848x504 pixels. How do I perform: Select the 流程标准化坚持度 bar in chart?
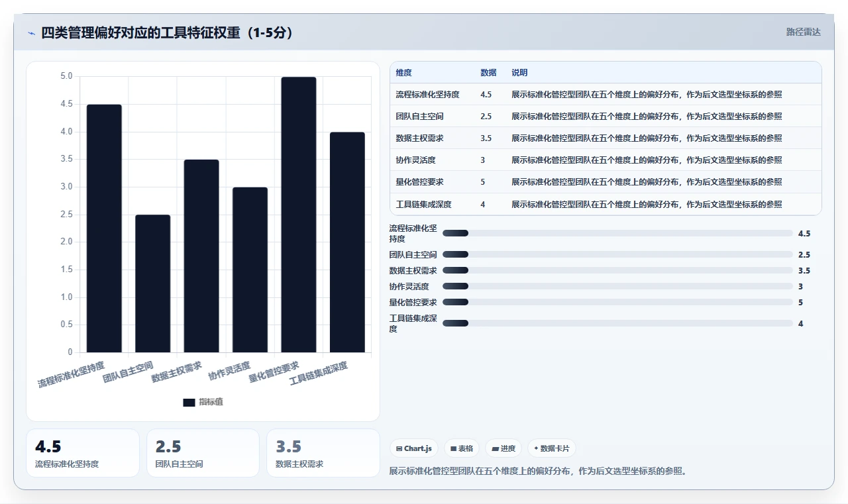pos(104,228)
